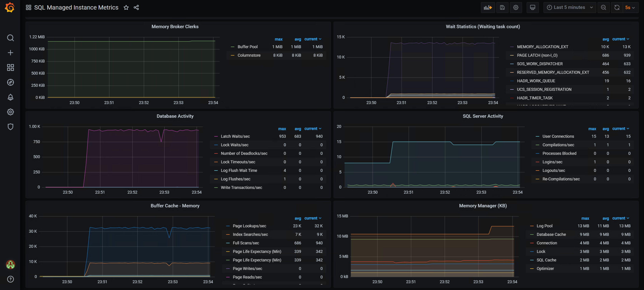Click the dashboard grid icon beside the title

(28, 8)
